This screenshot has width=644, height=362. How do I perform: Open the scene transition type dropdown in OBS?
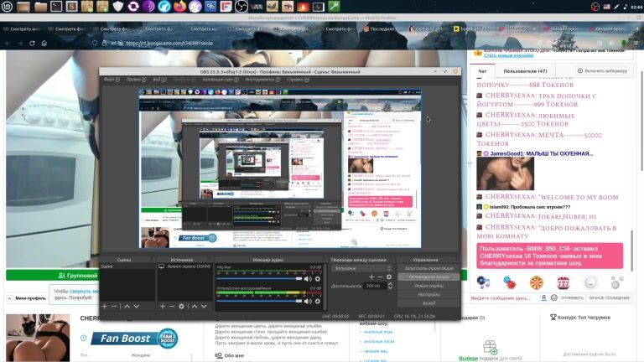(x=361, y=268)
